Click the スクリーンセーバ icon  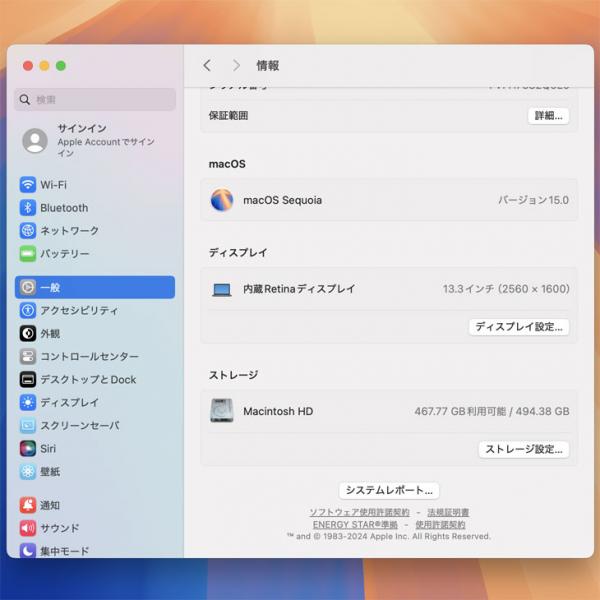pyautogui.click(x=28, y=425)
